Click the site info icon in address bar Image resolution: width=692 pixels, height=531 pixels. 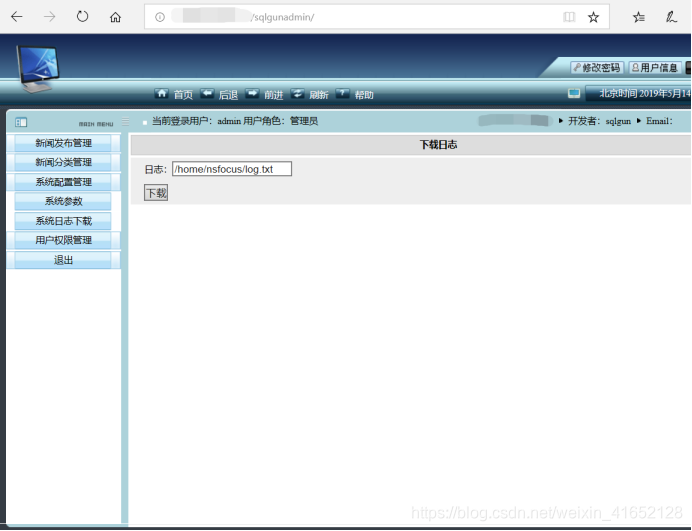tap(160, 17)
